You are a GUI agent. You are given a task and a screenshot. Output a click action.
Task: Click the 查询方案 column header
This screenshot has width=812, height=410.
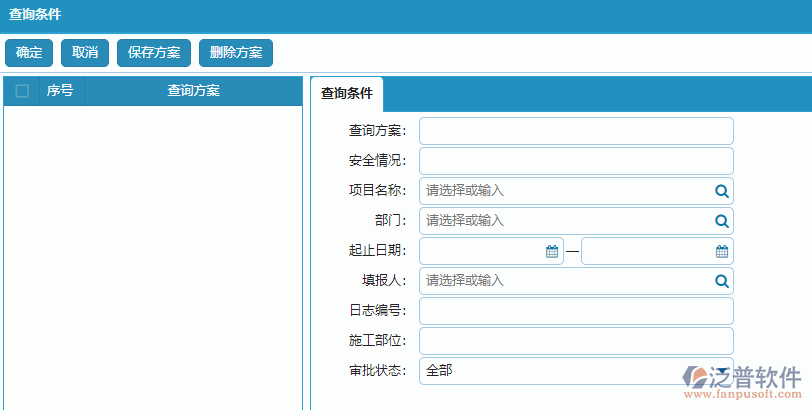click(193, 91)
